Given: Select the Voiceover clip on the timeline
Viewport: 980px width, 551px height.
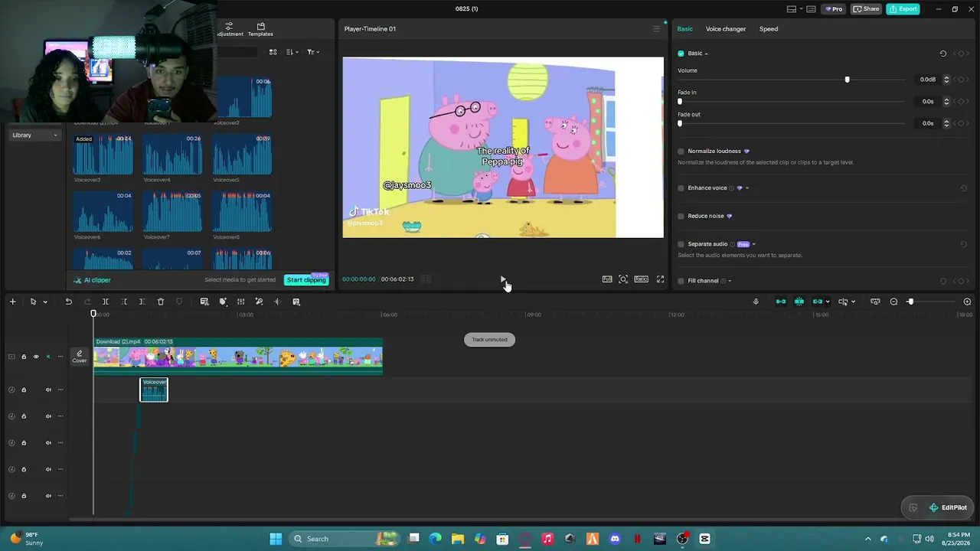Looking at the screenshot, I should (x=154, y=390).
